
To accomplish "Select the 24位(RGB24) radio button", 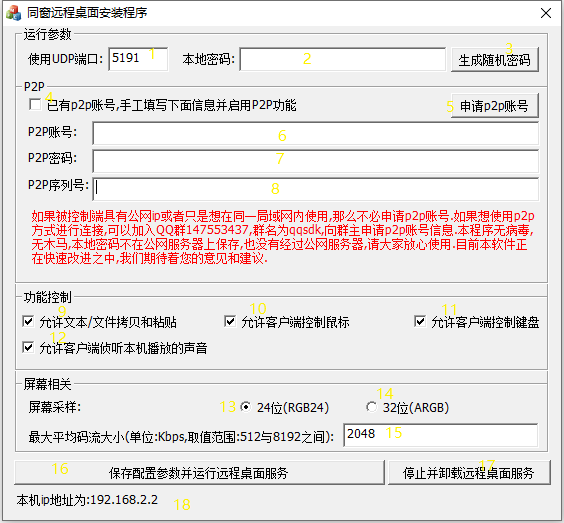I will 246,407.
